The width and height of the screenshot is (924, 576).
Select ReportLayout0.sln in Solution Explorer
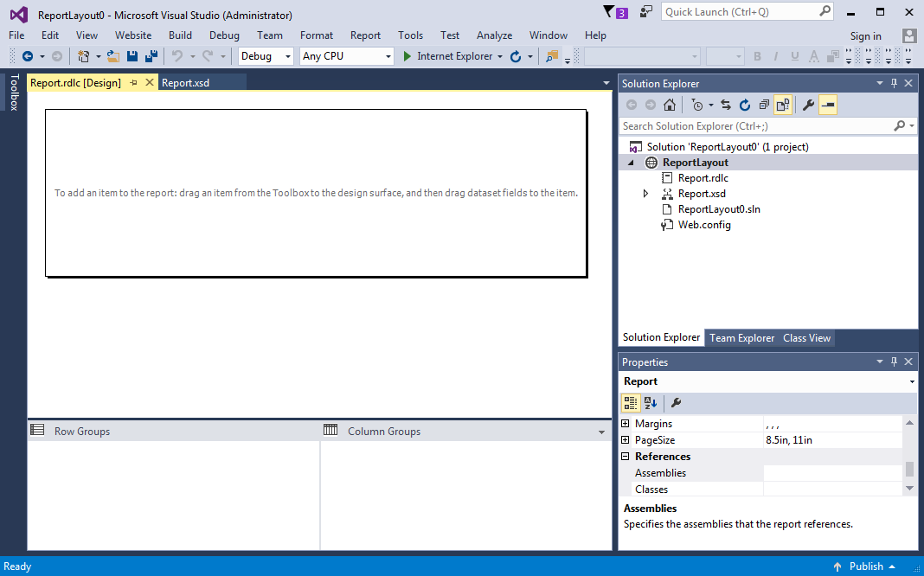pyautogui.click(x=719, y=209)
